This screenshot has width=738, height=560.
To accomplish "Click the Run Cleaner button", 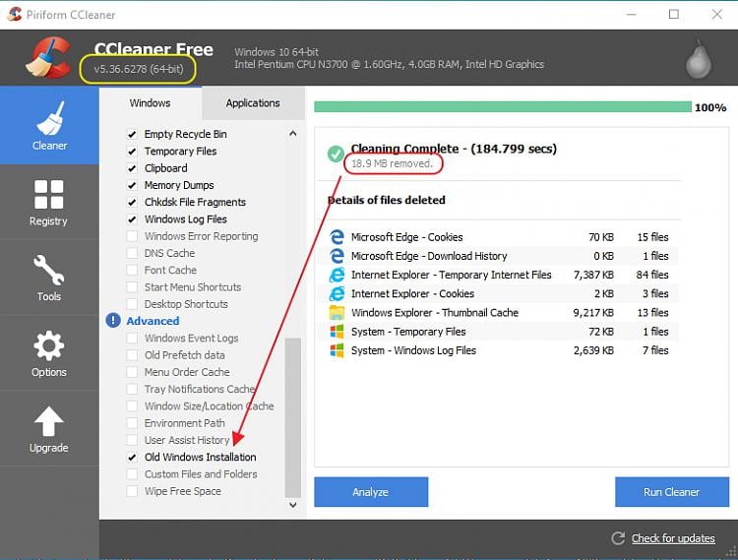I will tap(672, 492).
